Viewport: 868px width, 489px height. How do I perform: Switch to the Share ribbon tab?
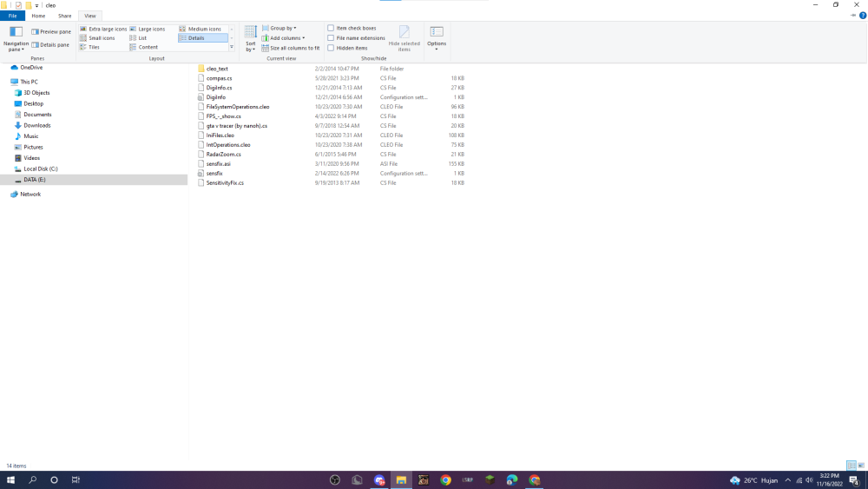pyautogui.click(x=65, y=16)
